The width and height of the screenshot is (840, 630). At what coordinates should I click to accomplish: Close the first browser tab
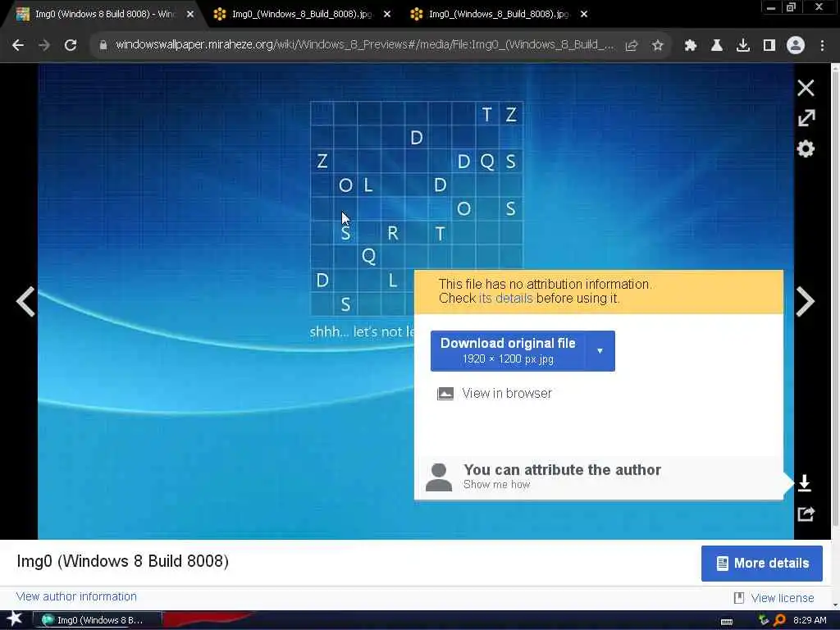(190, 15)
